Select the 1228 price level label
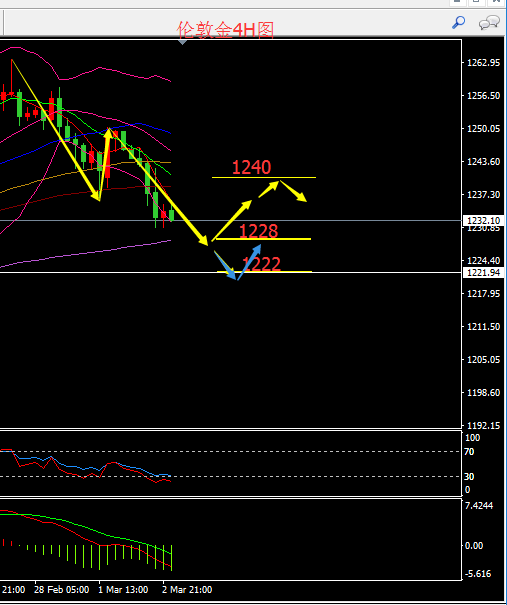Screen dimensions: 507x605 point(258,231)
